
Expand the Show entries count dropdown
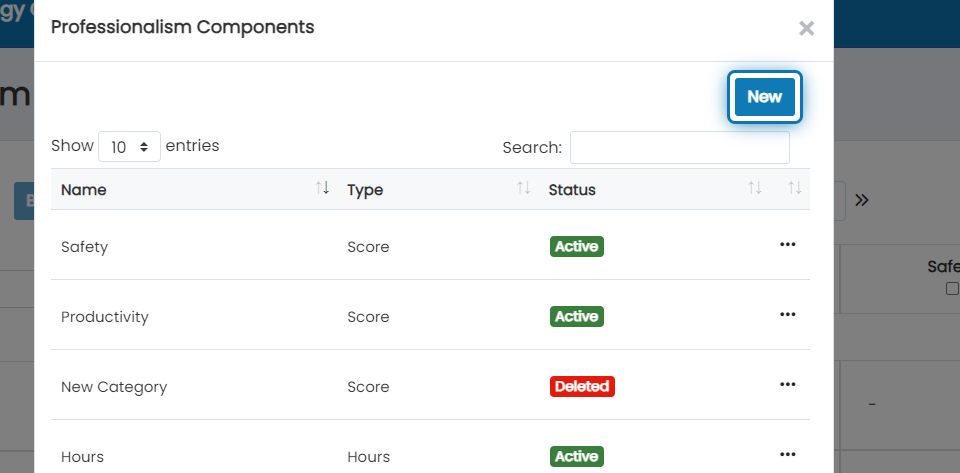129,147
